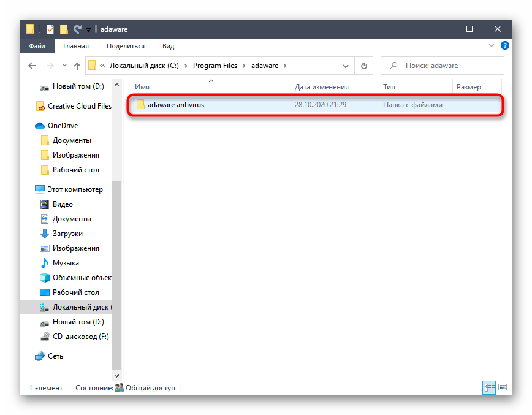532x415 pixels.
Task: Navigate back with the back arrow
Action: pos(32,66)
